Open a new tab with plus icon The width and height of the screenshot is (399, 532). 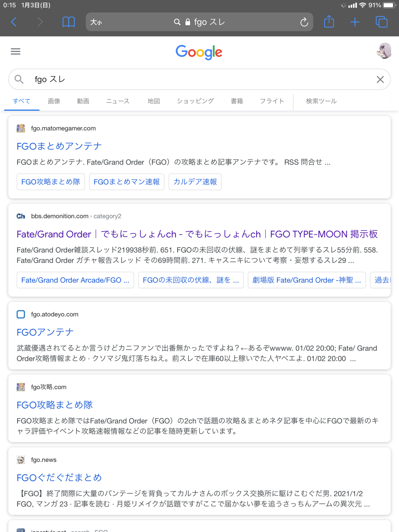pyautogui.click(x=355, y=22)
